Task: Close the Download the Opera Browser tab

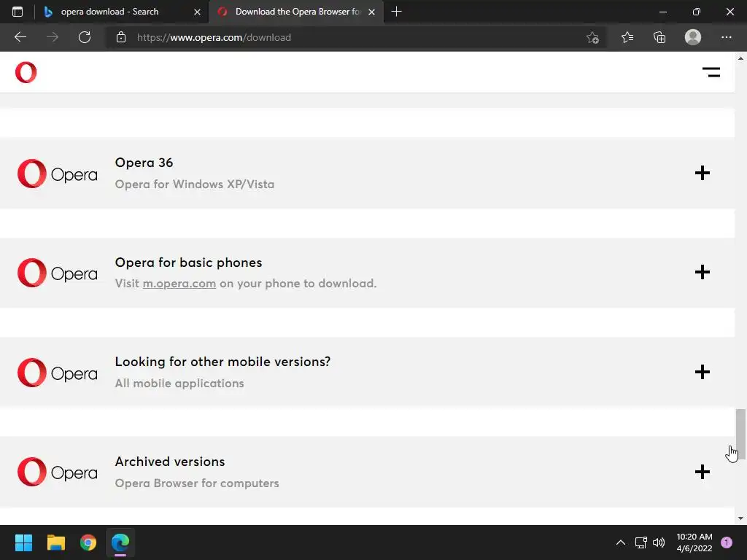Action: [x=371, y=12]
